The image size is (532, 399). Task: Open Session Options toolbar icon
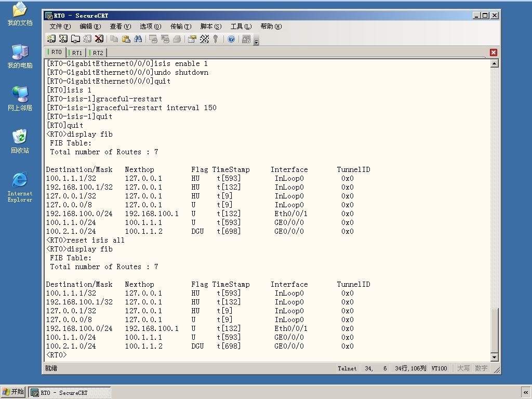(x=192, y=39)
